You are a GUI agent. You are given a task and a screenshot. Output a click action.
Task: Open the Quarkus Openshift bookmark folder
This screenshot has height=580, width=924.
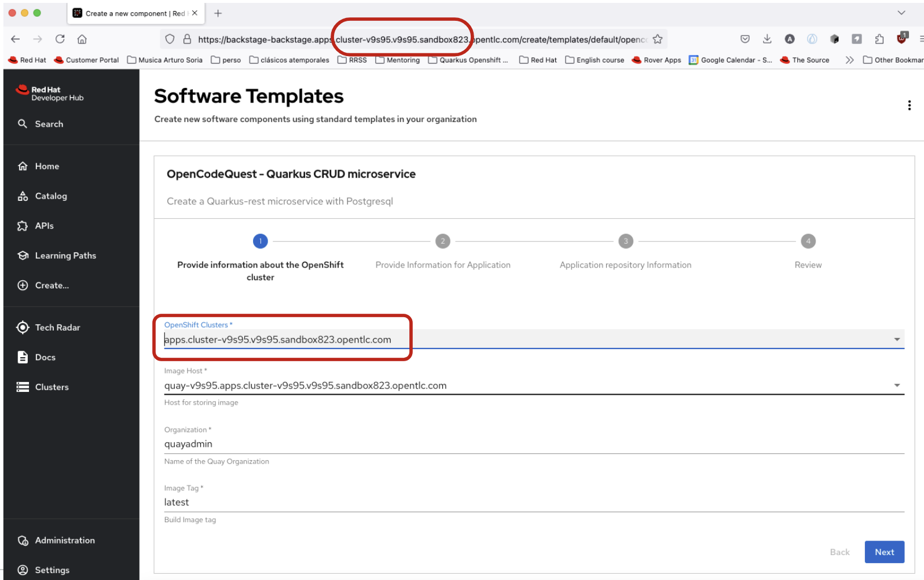click(x=468, y=60)
